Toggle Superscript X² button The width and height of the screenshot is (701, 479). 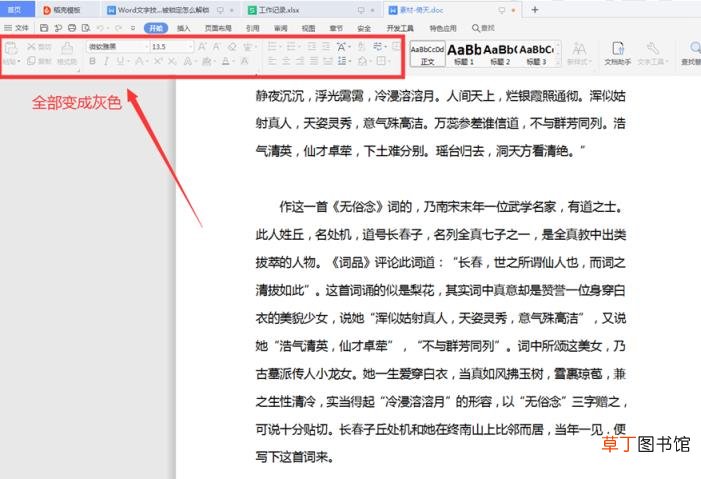click(158, 61)
